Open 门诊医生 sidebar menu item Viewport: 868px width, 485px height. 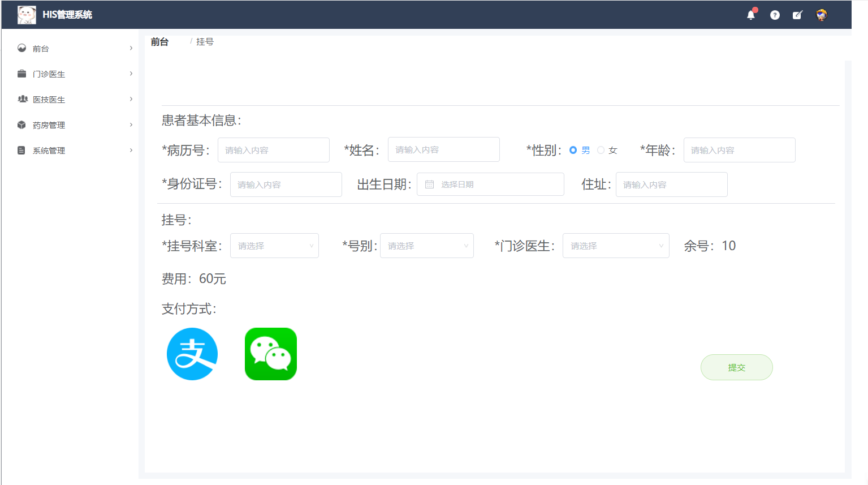pyautogui.click(x=71, y=74)
